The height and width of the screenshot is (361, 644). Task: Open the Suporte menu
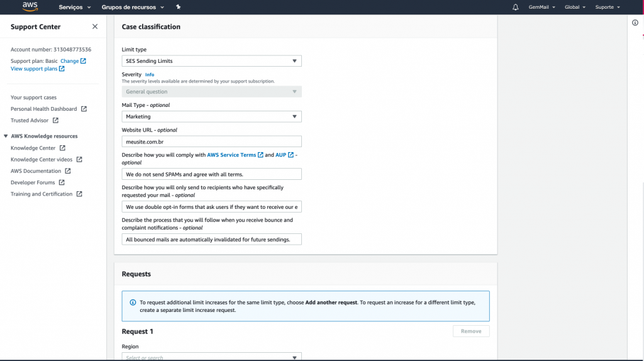(x=608, y=7)
